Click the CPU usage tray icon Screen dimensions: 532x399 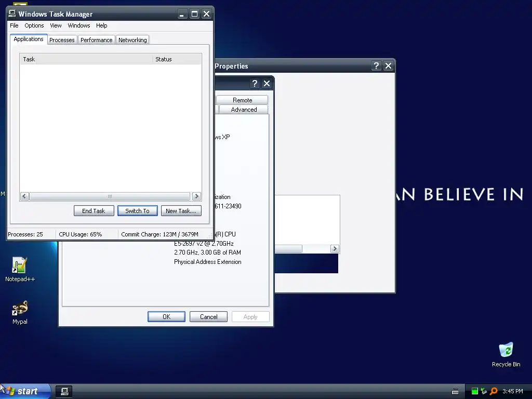[x=475, y=391]
